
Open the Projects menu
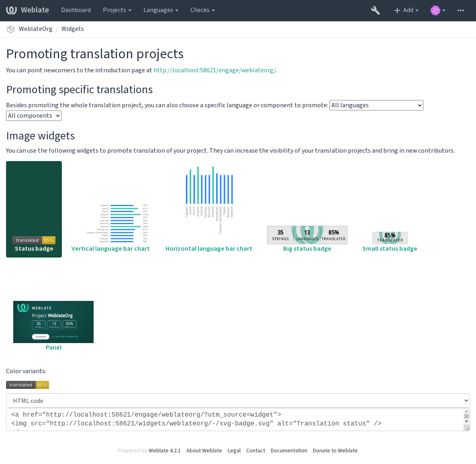117,10
